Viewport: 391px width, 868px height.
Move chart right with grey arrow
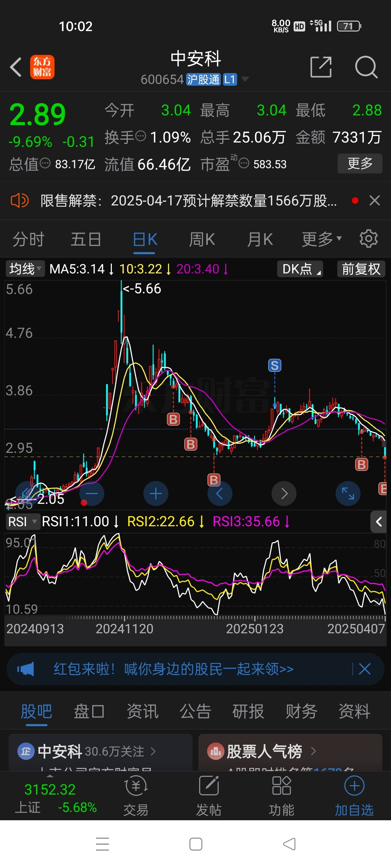[284, 493]
